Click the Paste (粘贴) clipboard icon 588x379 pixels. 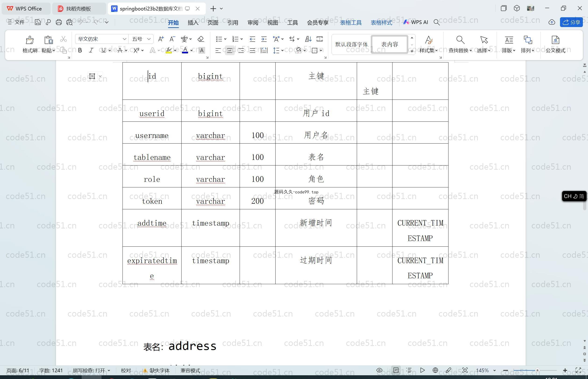click(48, 40)
